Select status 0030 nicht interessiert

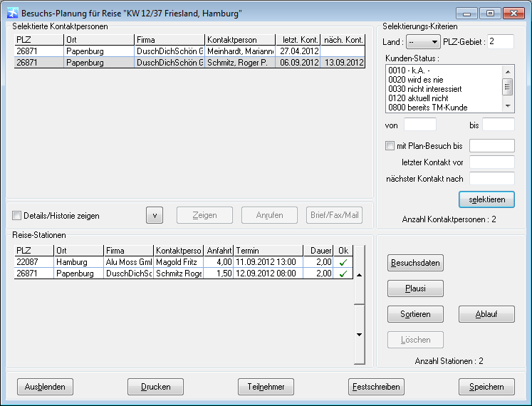click(x=424, y=89)
